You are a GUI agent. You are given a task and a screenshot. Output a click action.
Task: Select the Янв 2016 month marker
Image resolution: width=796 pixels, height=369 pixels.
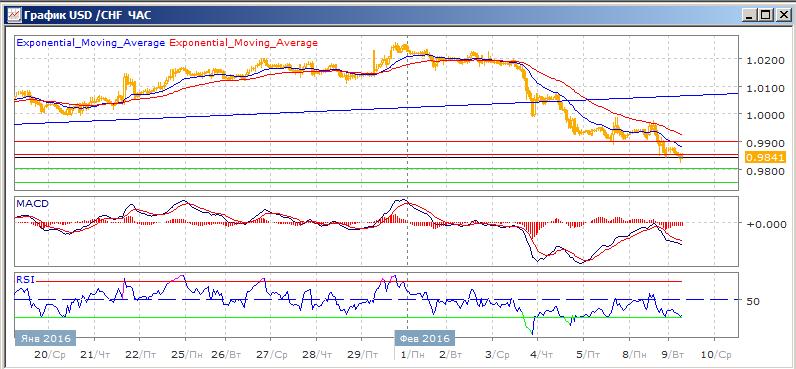45,338
